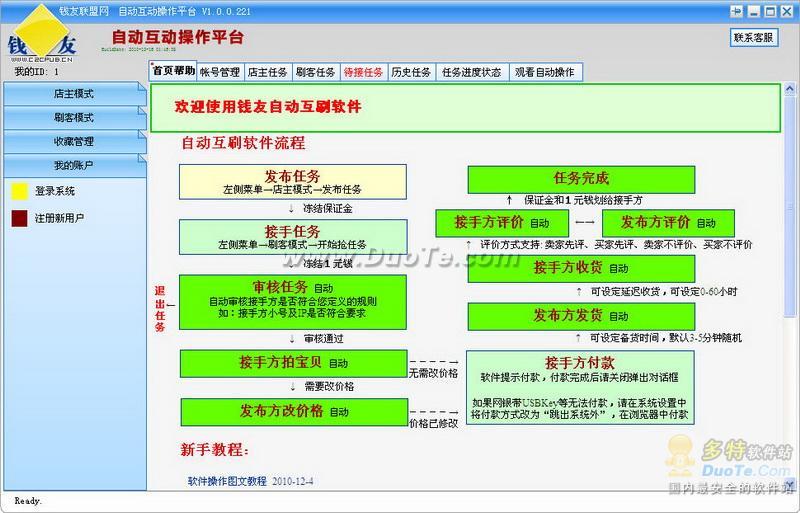Expand the 刷客模式 sidebar section
Screen dimensions: 800x513
pos(74,117)
